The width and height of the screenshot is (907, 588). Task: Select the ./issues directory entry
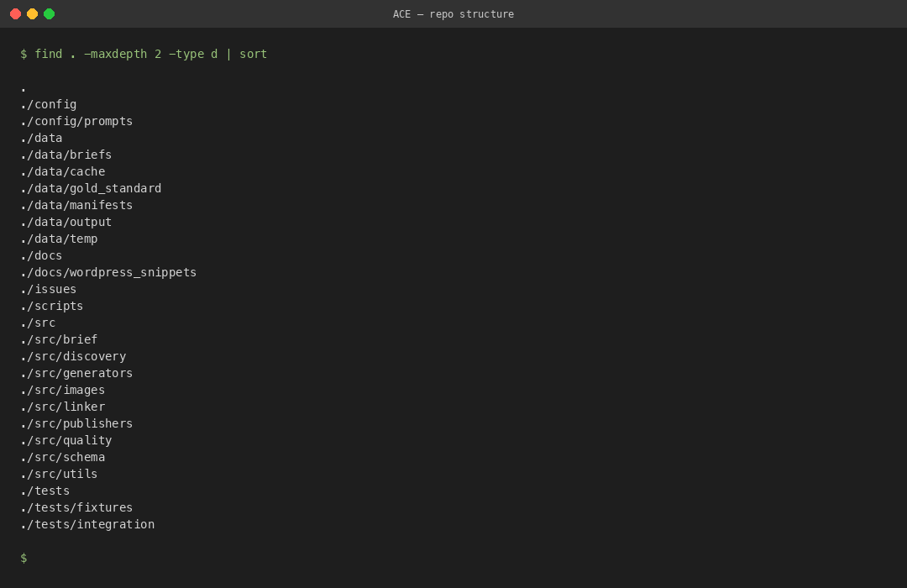(x=48, y=289)
